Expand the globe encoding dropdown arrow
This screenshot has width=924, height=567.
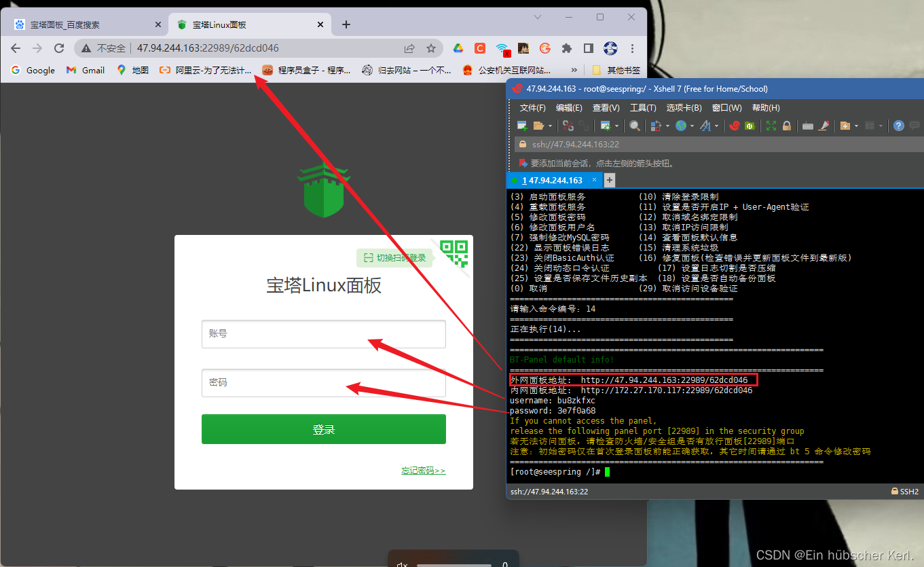tap(692, 126)
